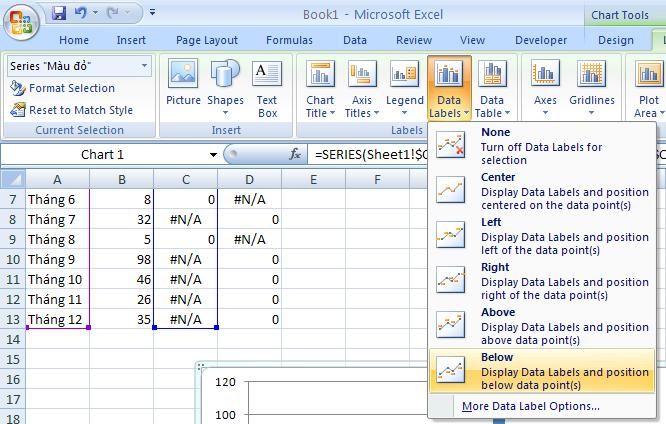This screenshot has height=424, width=666.
Task: Open the Data Table dropdown
Action: [491, 88]
